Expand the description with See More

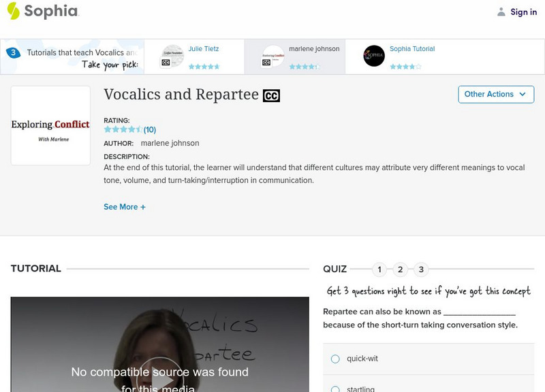point(125,207)
